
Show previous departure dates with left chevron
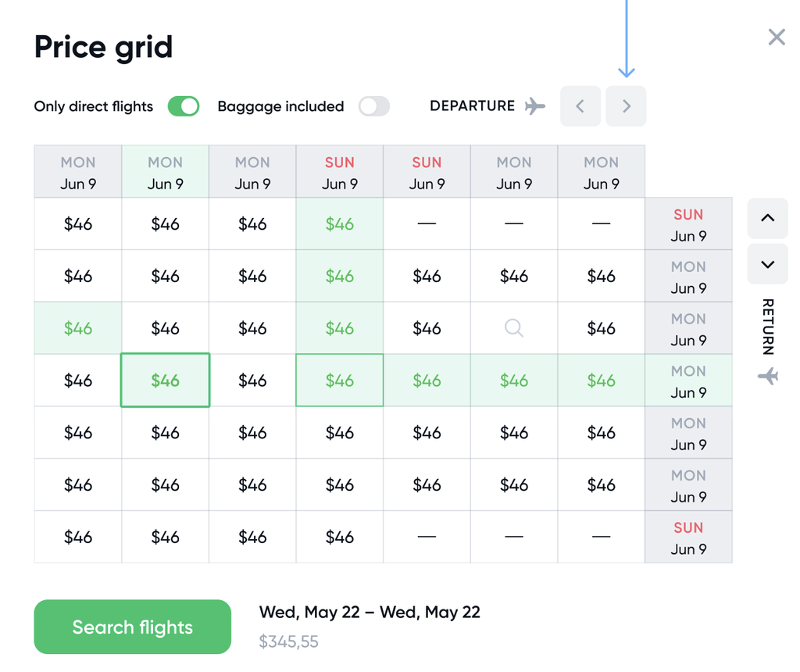click(x=580, y=106)
